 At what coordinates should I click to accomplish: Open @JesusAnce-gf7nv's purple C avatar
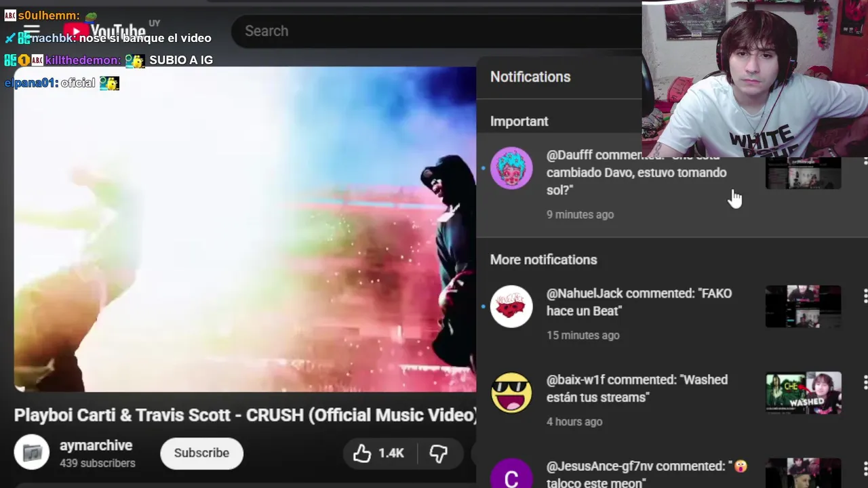(511, 474)
